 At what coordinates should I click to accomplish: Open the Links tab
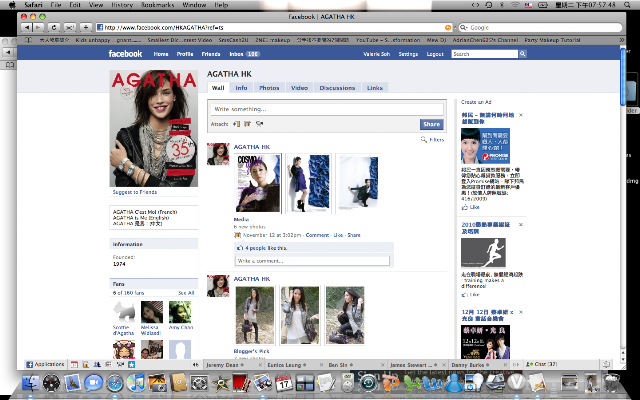click(x=375, y=88)
